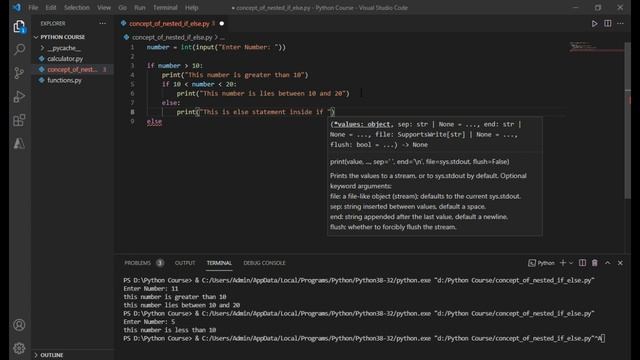640x360 pixels.
Task: Open the Manage gear icon
Action: [x=19, y=348]
